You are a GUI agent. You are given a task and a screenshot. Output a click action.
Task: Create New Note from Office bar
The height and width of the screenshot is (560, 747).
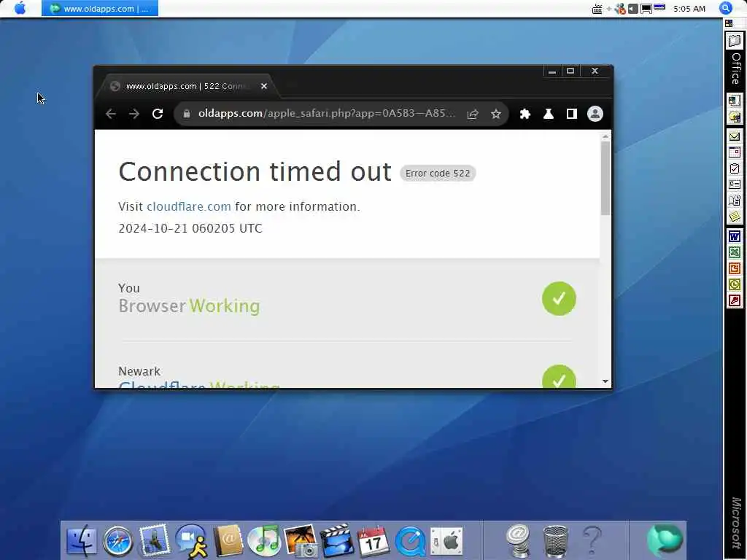[x=734, y=217]
